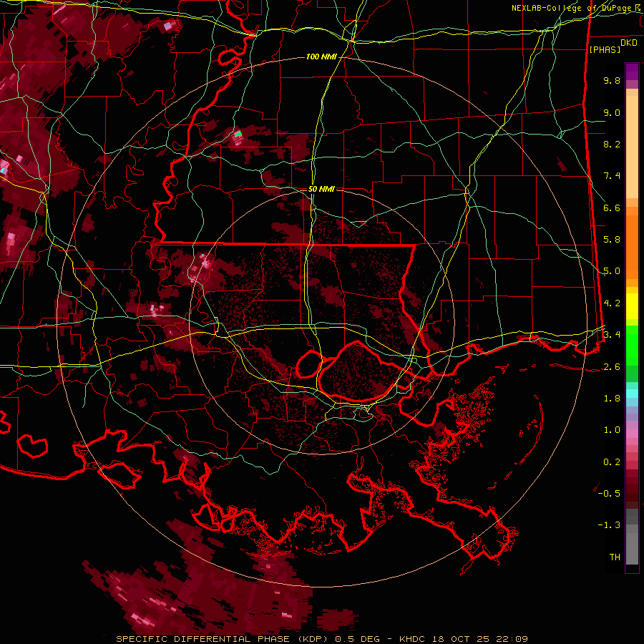644x644 pixels.
Task: Pick the purple top segment of color bar
Action: point(632,72)
